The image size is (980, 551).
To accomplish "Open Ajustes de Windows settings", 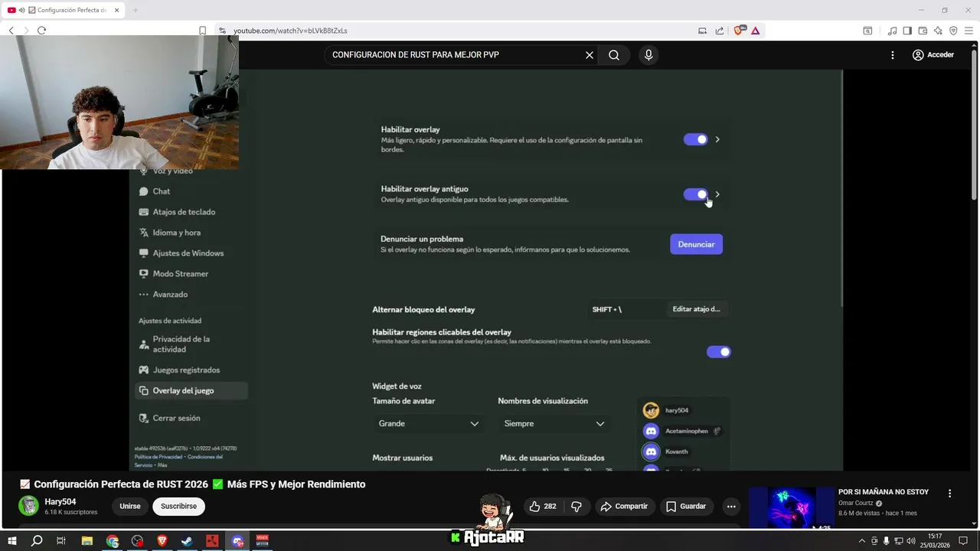I will (x=190, y=253).
